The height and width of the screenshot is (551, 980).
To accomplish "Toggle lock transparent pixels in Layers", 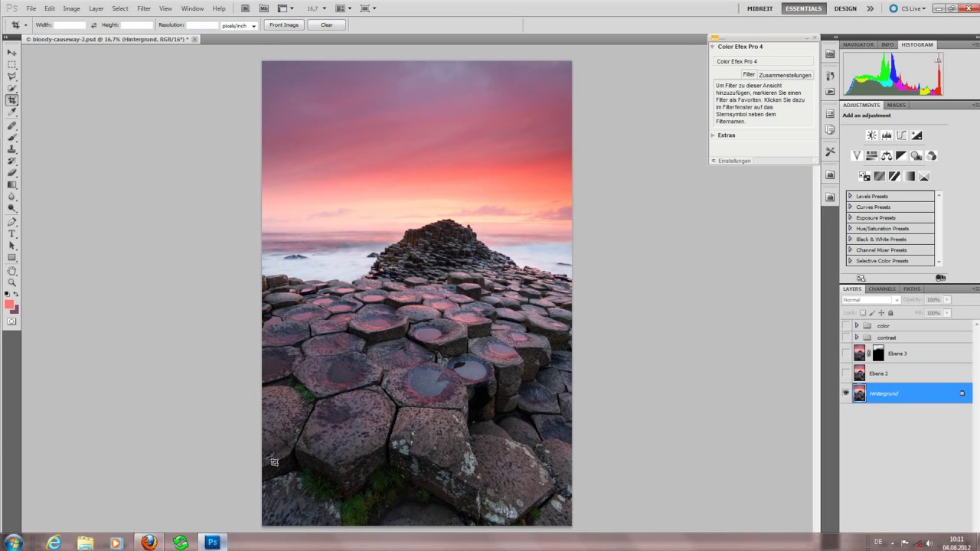I will click(x=863, y=313).
